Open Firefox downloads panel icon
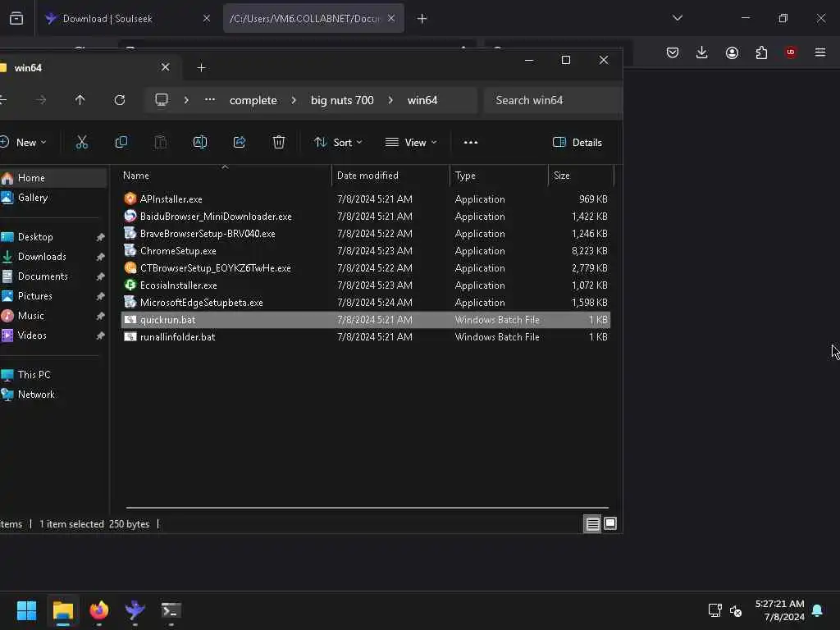The width and height of the screenshot is (840, 630). coord(702,52)
